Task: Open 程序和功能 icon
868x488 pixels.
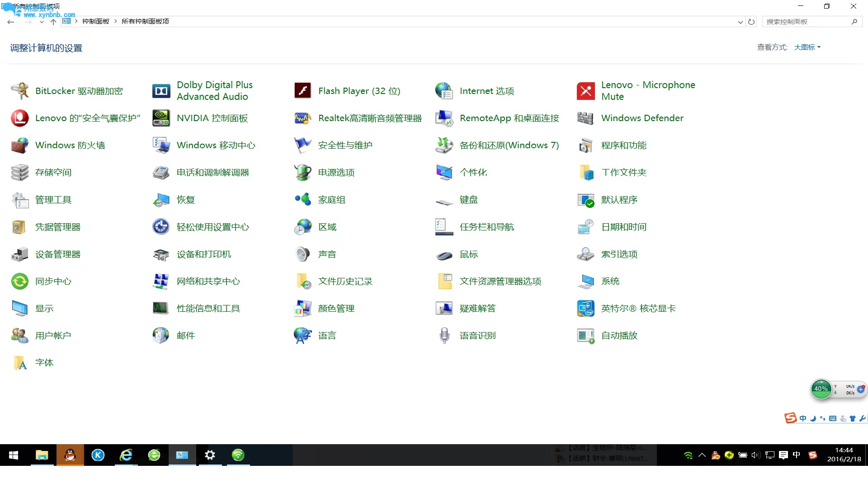Action: (x=586, y=145)
